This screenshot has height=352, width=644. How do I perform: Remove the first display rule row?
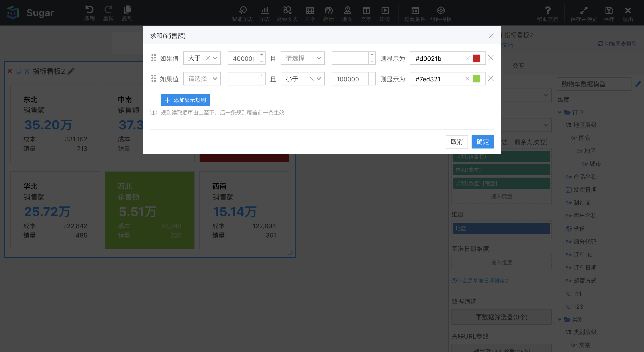point(491,58)
